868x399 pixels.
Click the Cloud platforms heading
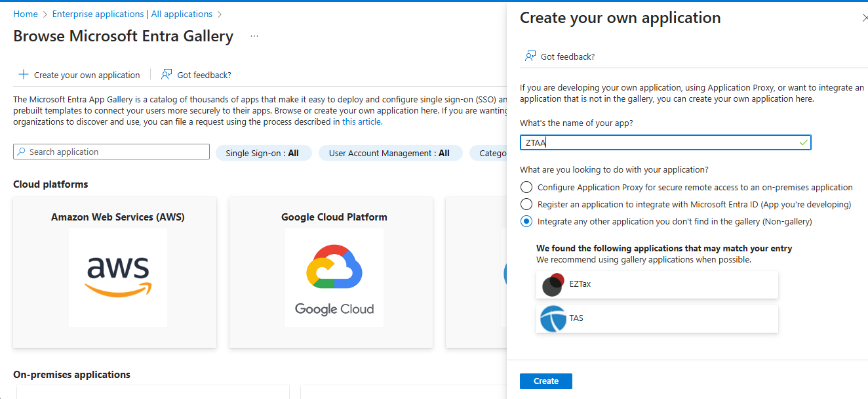(50, 184)
